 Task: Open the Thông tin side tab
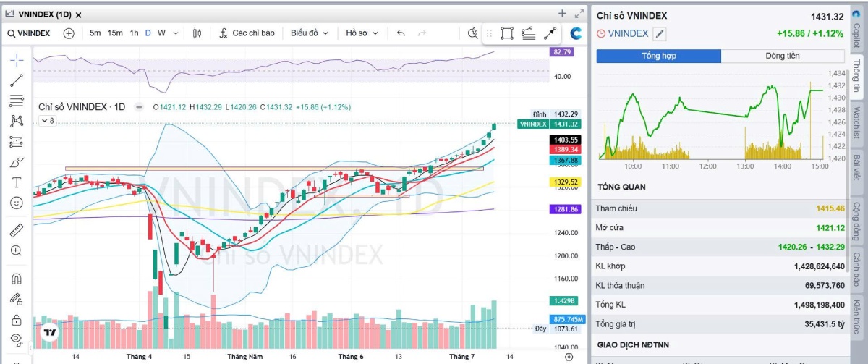tap(857, 77)
